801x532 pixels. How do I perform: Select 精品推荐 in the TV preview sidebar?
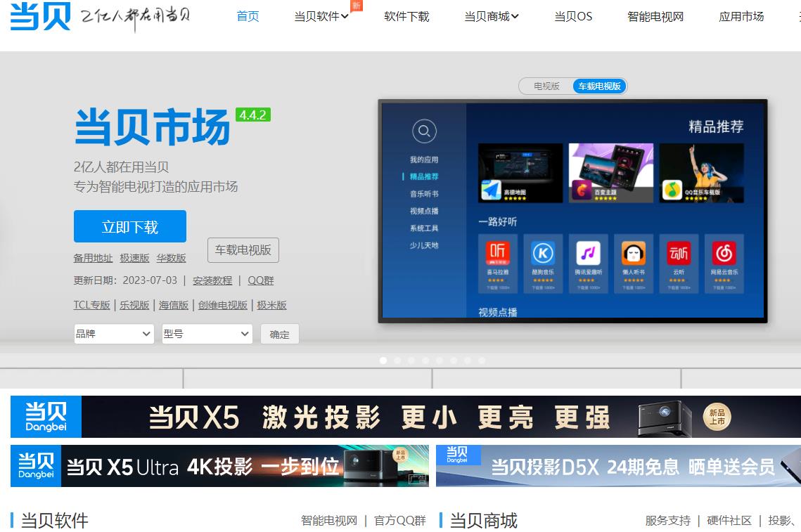(x=424, y=176)
